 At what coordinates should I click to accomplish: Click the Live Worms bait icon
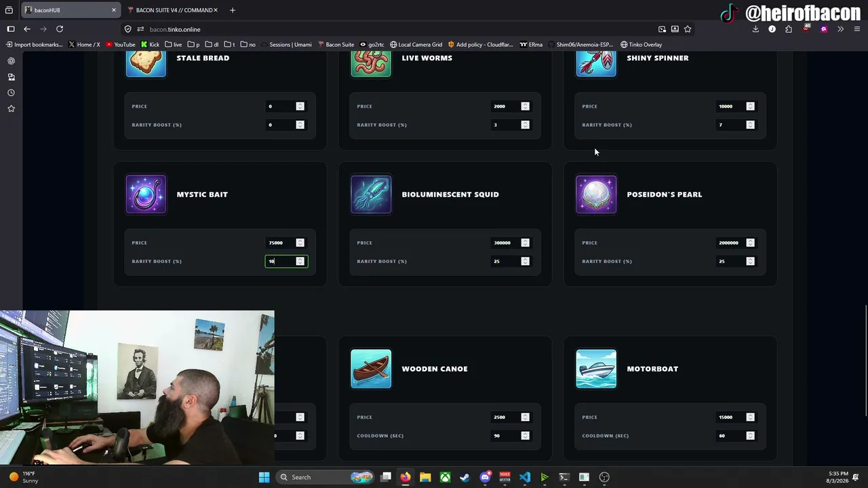point(371,63)
